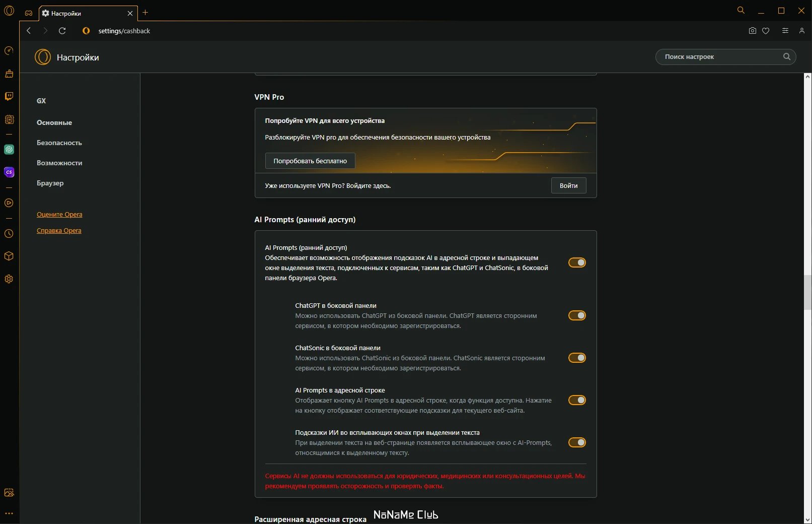Click the vertical scrollbar thumb
The width and height of the screenshot is (812, 524).
point(807,292)
